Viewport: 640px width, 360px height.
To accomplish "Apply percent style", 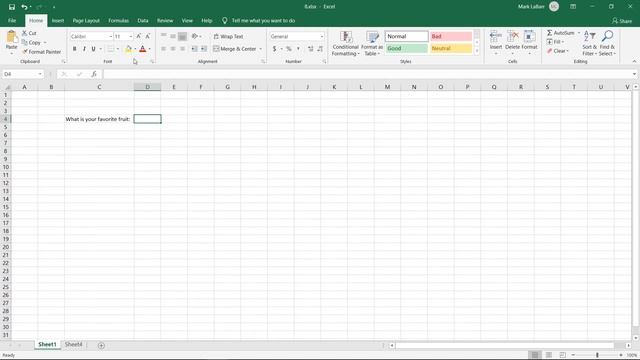I will [x=289, y=49].
